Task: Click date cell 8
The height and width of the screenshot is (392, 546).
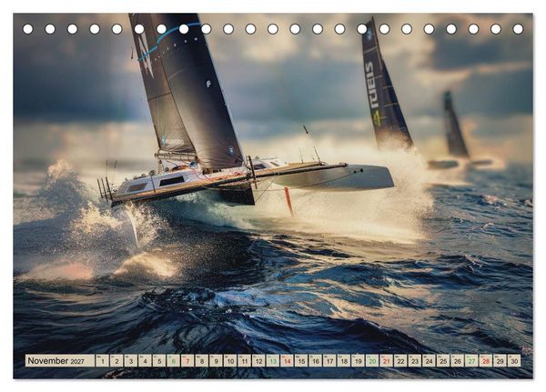Action: click(202, 361)
